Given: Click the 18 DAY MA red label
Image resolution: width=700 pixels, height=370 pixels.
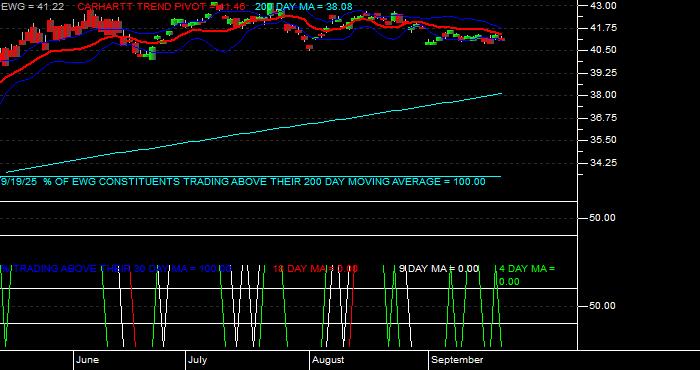Looking at the screenshot, I should point(315,269).
